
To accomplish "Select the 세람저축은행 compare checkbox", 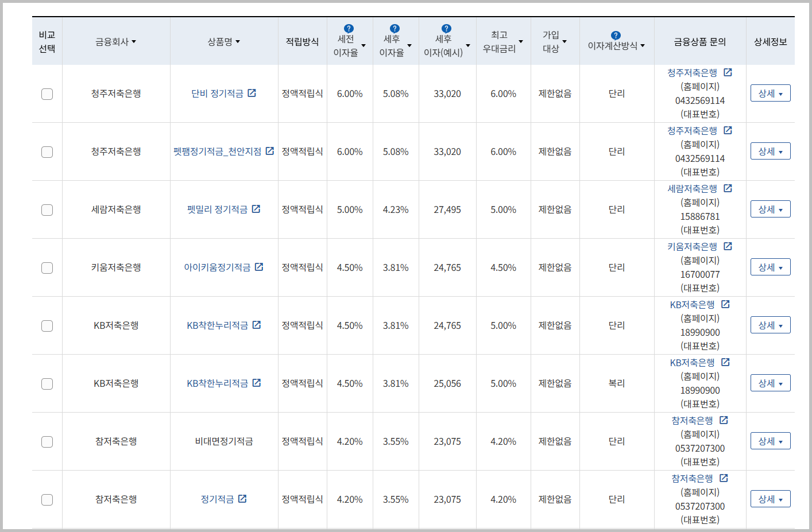I will [x=47, y=210].
